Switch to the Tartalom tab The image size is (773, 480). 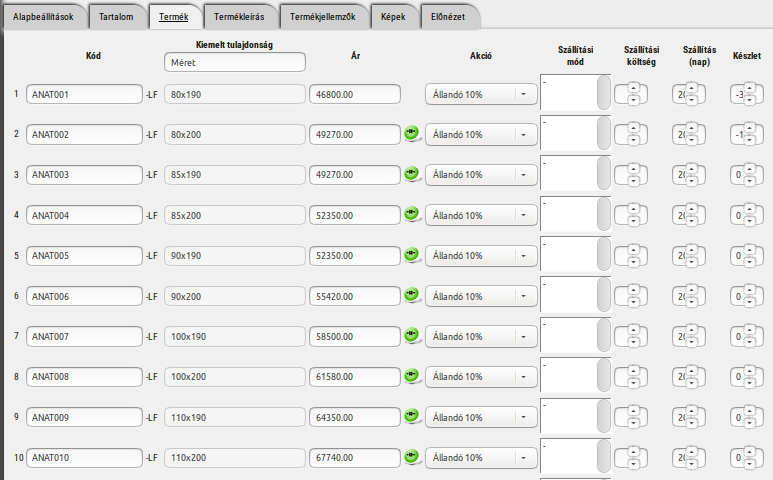[116, 17]
